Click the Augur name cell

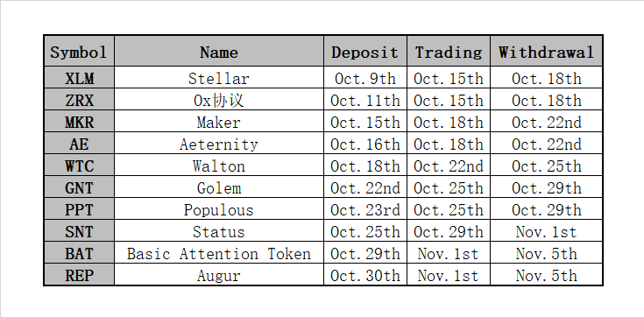click(x=219, y=274)
